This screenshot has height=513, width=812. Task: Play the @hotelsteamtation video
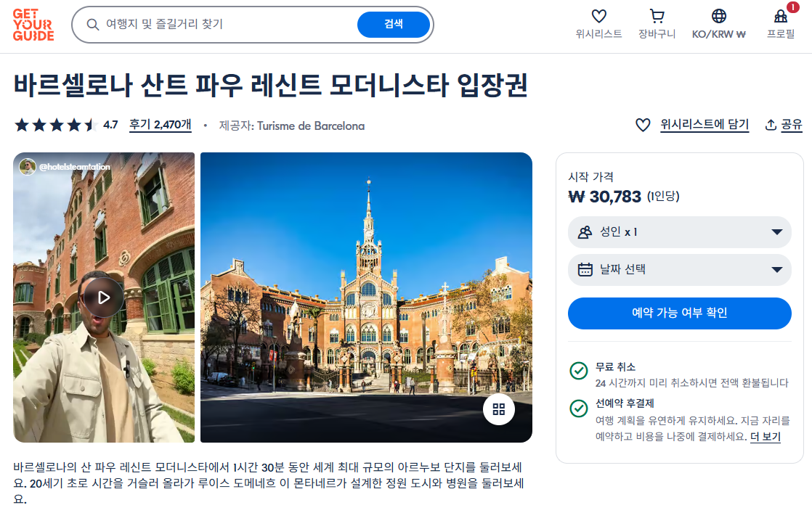104,297
